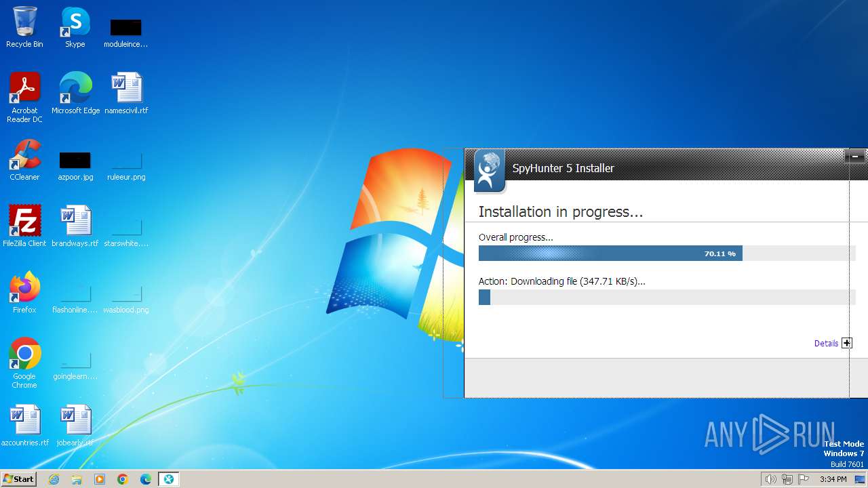Screen dimensions: 868x488
Task: Select the namescivil.rtf document icon
Action: [x=126, y=93]
